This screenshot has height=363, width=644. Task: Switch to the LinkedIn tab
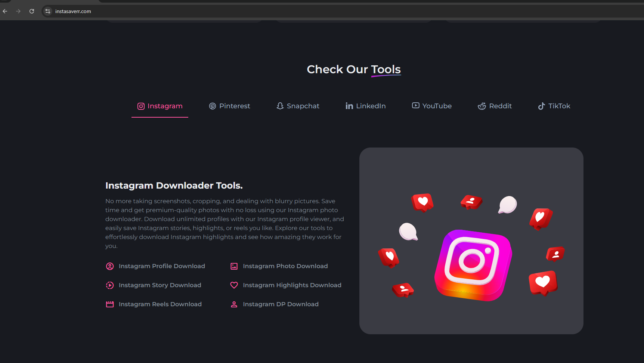point(366,106)
